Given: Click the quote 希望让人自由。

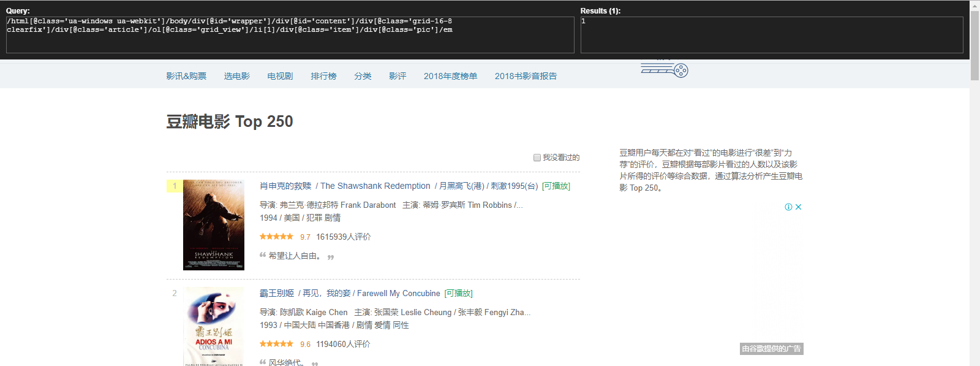Looking at the screenshot, I should point(295,256).
